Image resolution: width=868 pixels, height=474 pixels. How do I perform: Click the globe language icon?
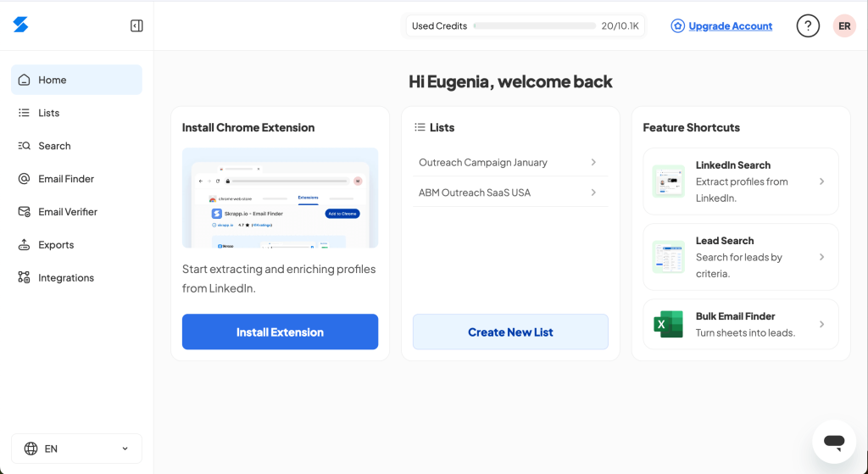[31, 449]
